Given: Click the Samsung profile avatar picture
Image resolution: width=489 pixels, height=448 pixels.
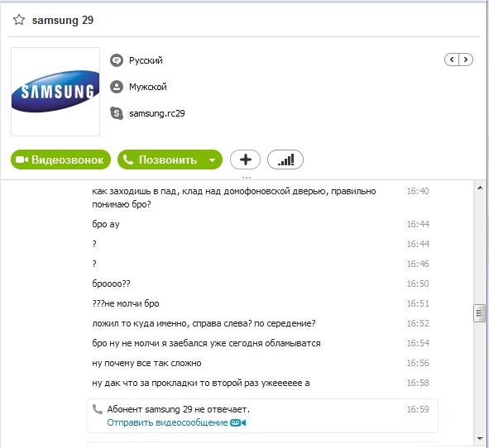Looking at the screenshot, I should click(x=55, y=92).
